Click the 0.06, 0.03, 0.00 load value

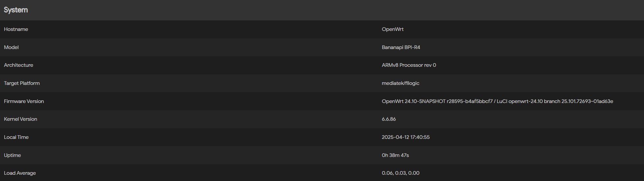tap(400, 173)
